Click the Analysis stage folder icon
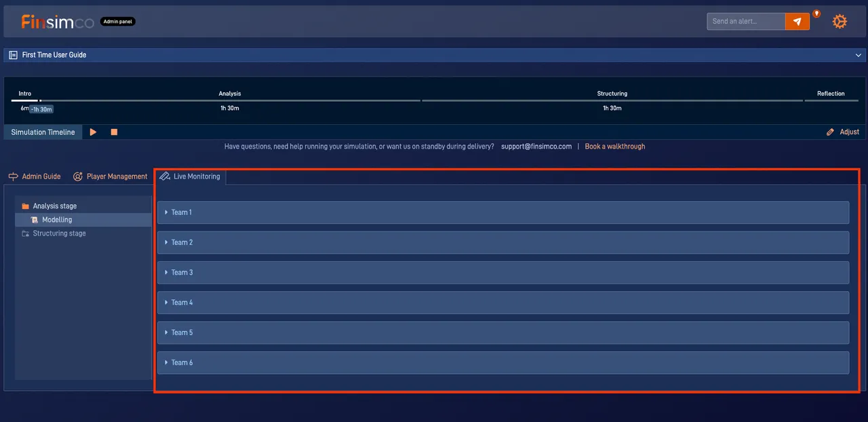Screen dimensions: 868x422 point(26,206)
